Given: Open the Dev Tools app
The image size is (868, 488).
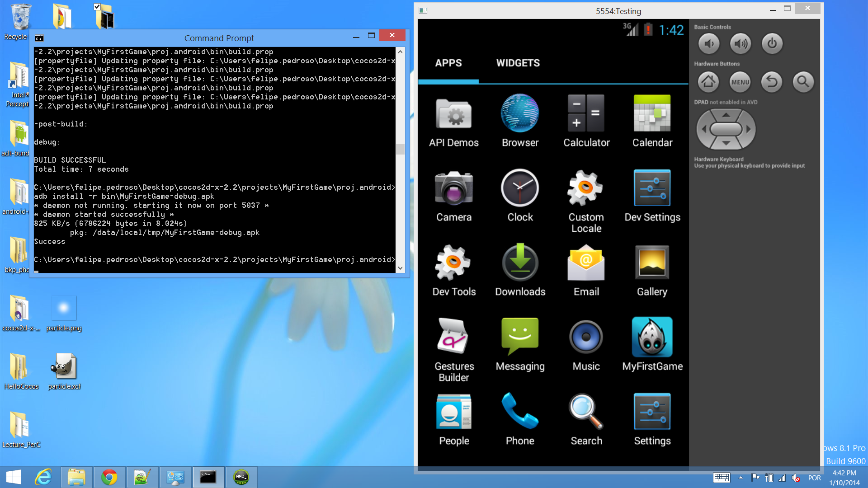Looking at the screenshot, I should tap(453, 263).
